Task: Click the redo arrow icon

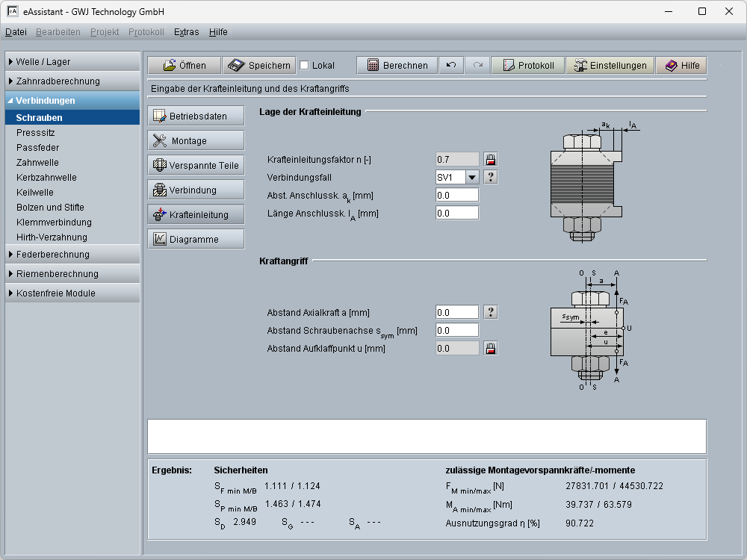Action: [477, 66]
